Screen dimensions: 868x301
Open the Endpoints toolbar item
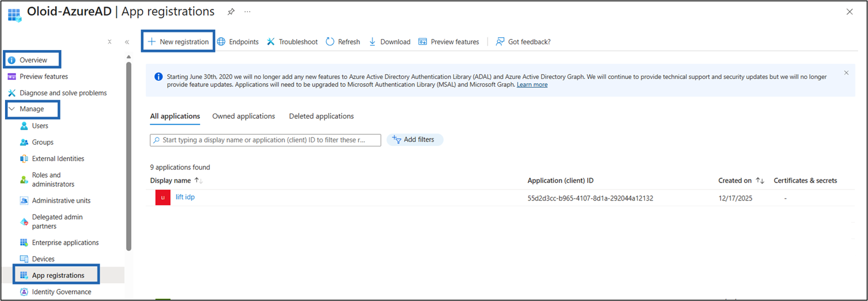(x=238, y=42)
